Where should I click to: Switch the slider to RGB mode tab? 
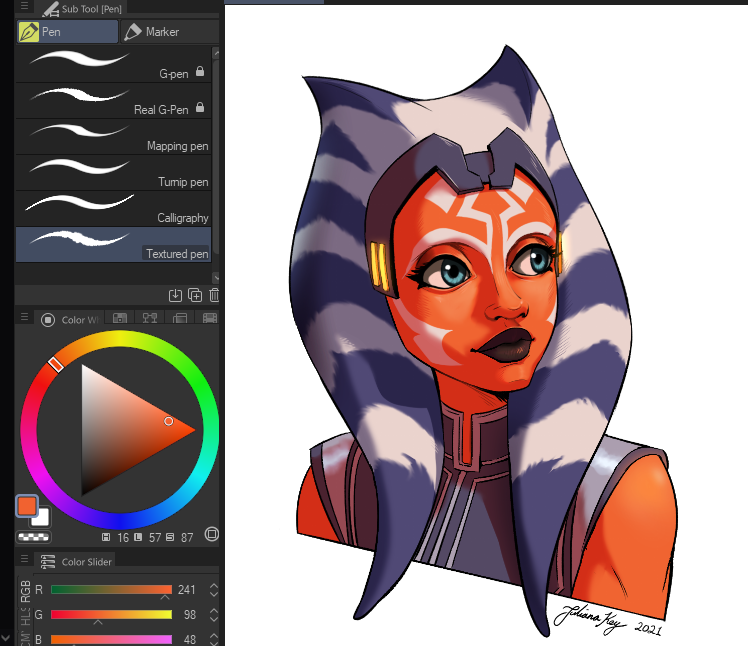coord(25,592)
